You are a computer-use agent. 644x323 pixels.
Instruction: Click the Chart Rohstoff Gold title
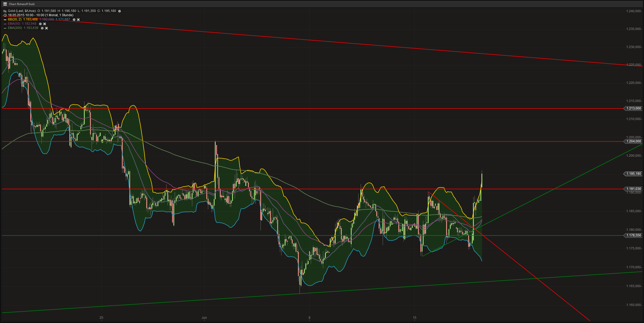pyautogui.click(x=22, y=4)
